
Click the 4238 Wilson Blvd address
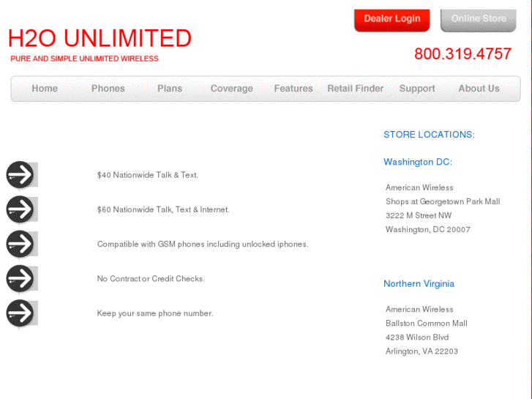tap(417, 338)
